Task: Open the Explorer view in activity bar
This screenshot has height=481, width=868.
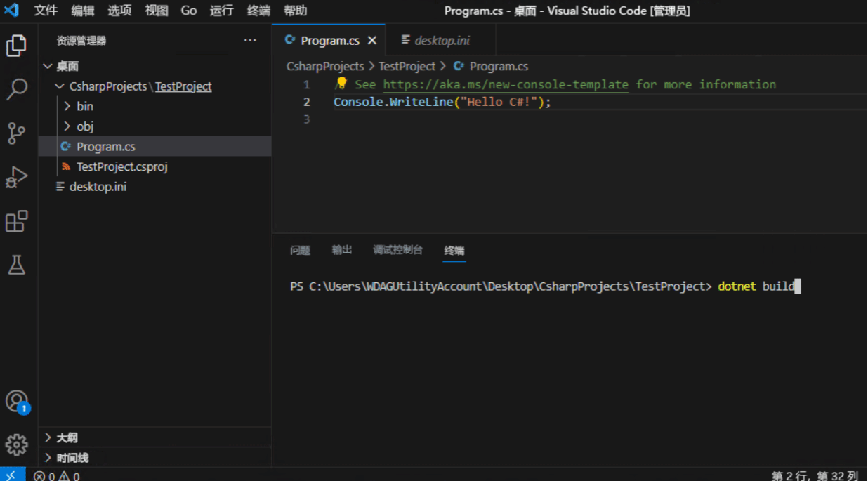Action: pos(16,46)
